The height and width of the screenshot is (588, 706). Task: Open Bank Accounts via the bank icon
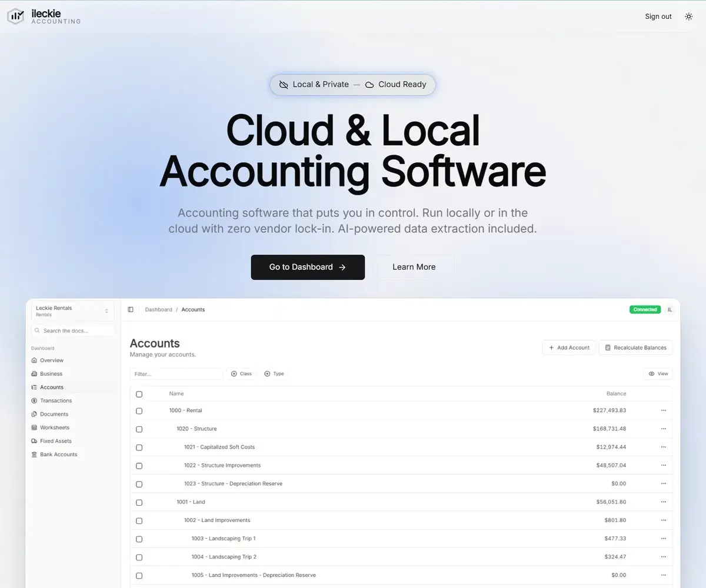[35, 454]
